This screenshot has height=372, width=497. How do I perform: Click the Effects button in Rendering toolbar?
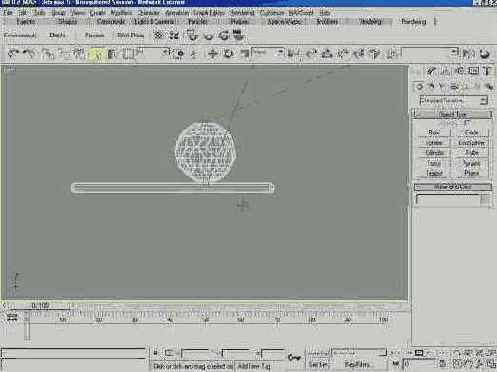point(57,35)
